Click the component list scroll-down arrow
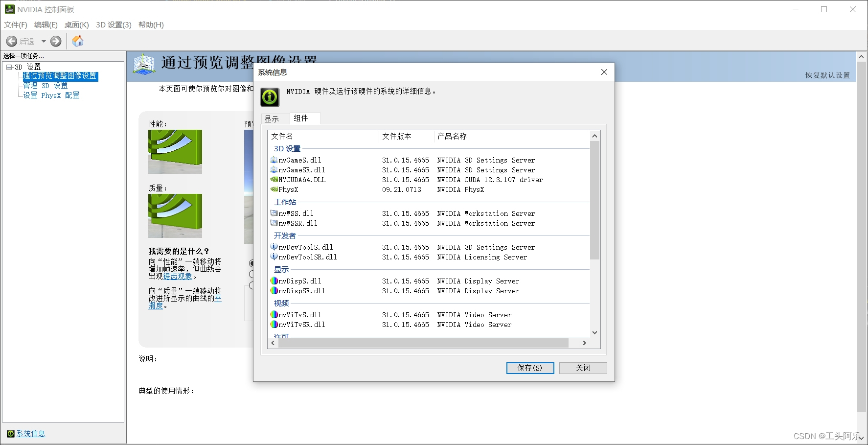 point(595,332)
